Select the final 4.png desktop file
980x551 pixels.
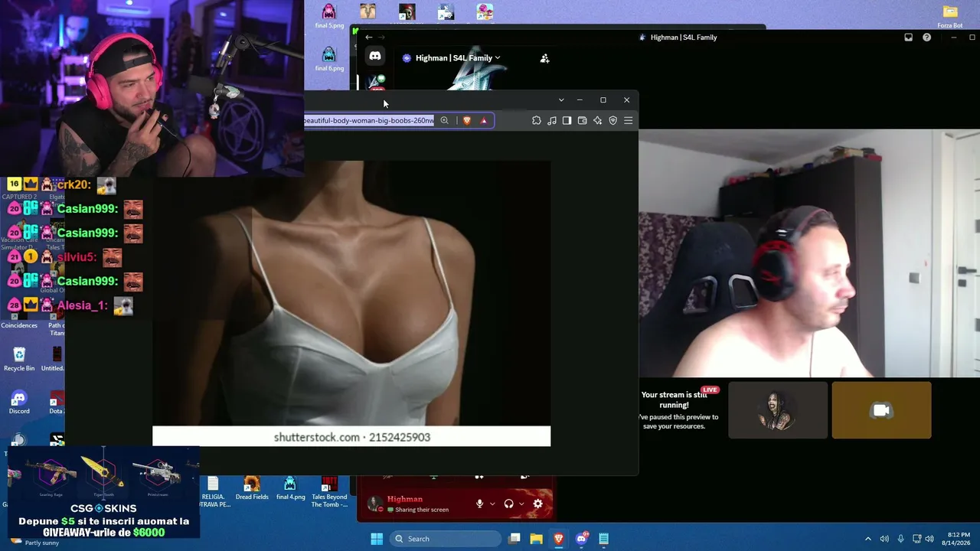pyautogui.click(x=290, y=488)
